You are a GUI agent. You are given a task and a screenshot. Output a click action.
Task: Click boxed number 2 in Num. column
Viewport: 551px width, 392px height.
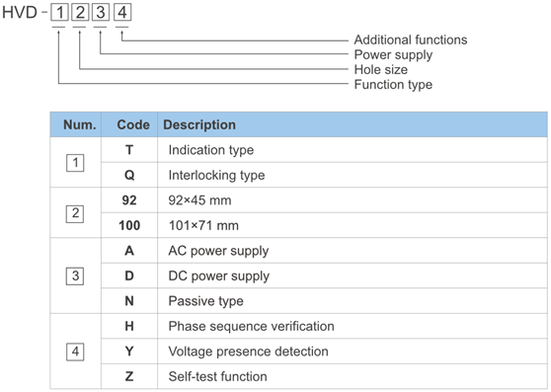(75, 213)
